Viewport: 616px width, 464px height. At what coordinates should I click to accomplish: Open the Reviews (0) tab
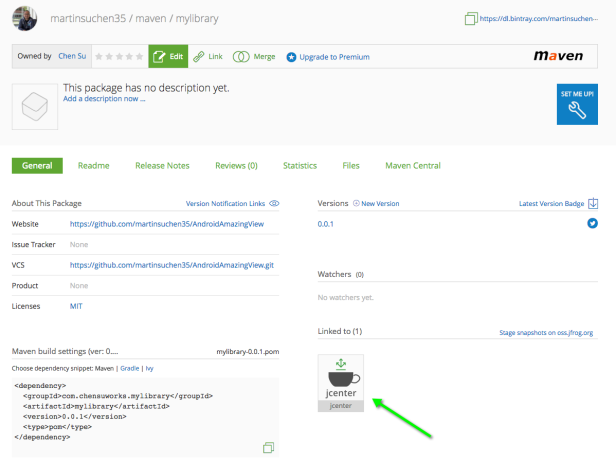pos(236,166)
